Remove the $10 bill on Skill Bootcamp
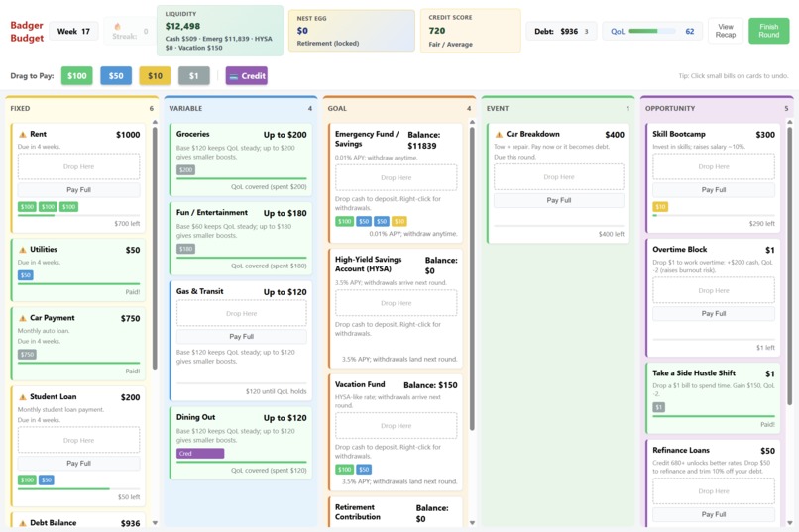Image resolution: width=799 pixels, height=532 pixels. (660, 207)
